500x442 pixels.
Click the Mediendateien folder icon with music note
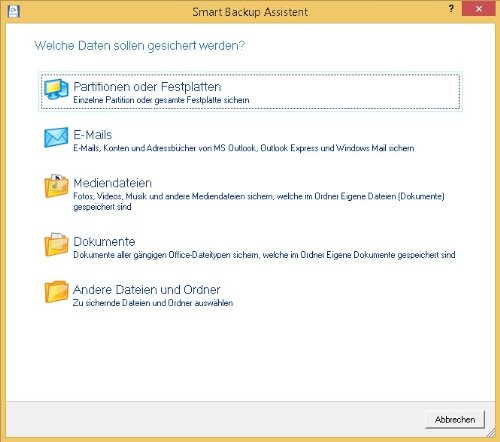pos(56,186)
